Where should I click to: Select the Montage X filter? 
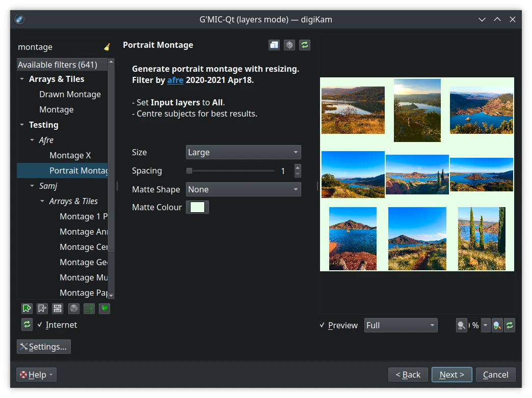pos(70,155)
